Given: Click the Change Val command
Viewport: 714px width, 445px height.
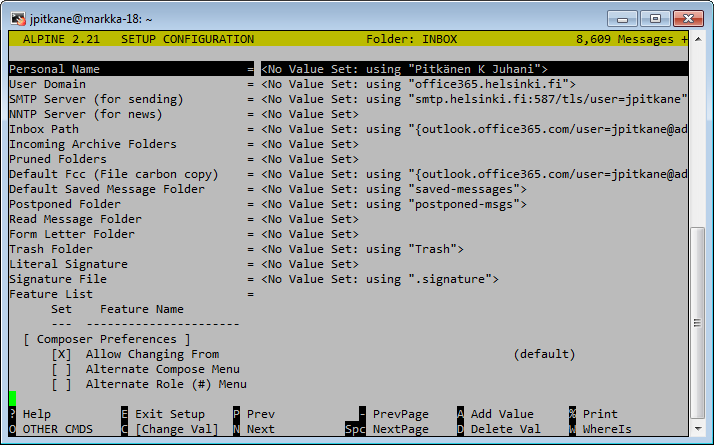Looking at the screenshot, I should coord(170,429).
